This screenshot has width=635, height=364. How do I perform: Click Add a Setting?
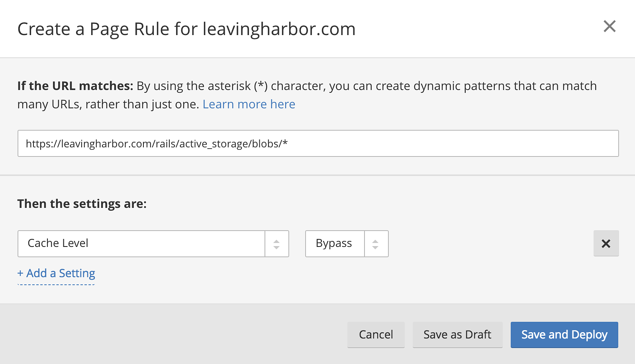(x=56, y=273)
